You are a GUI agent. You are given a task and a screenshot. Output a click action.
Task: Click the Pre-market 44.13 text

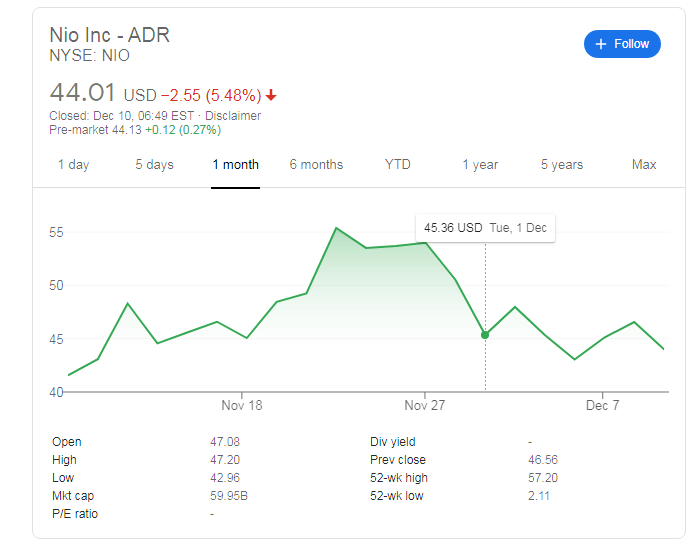pos(95,130)
